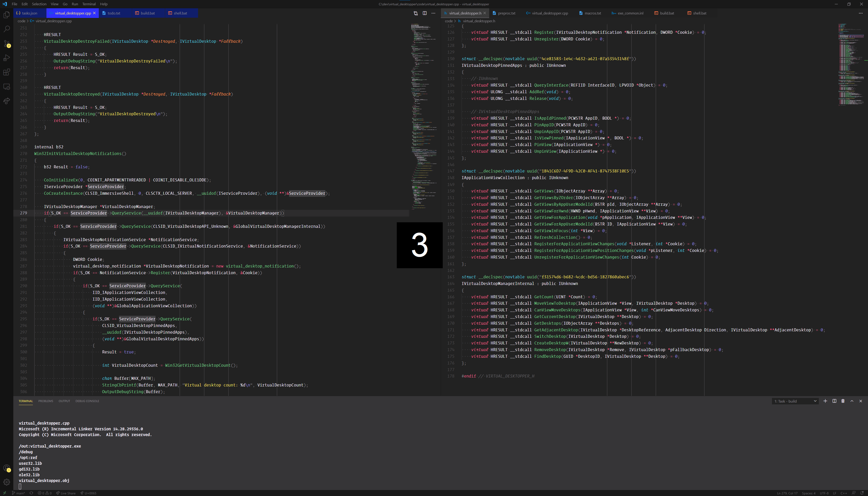Maximize terminal panel with up chevron
The image size is (868, 496).
click(852, 401)
